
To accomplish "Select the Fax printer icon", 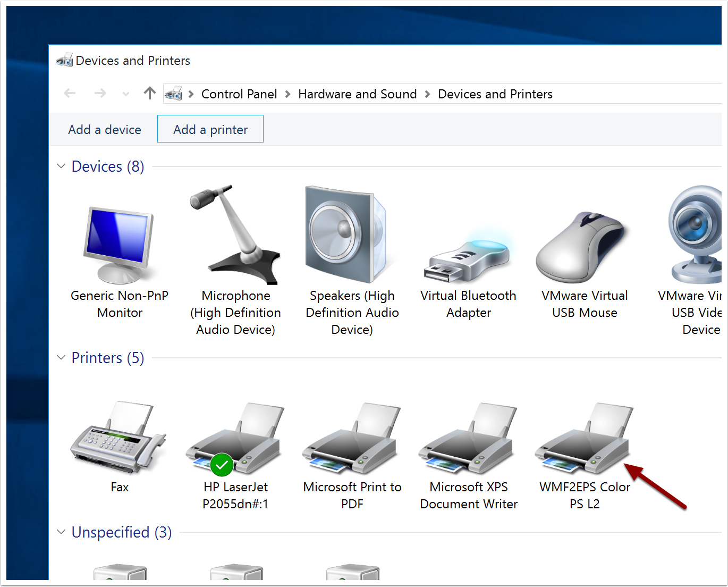I will 118,437.
